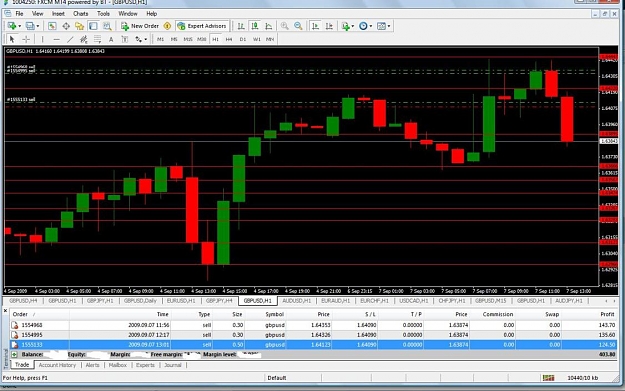Toggle chart auto scroll
Screen dimensions: 625x391
point(315,26)
